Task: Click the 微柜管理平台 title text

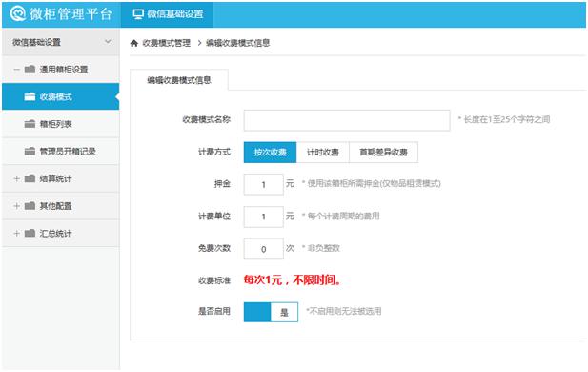Action: pos(71,14)
